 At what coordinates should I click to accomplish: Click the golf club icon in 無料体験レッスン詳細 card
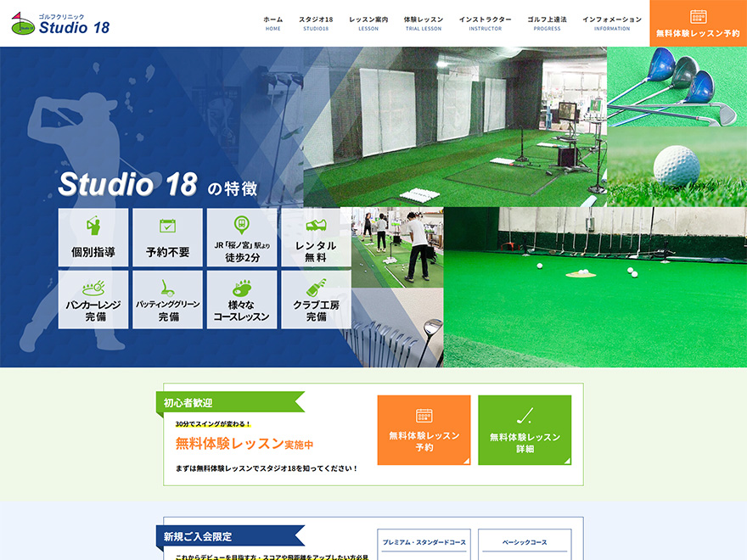pos(525,416)
